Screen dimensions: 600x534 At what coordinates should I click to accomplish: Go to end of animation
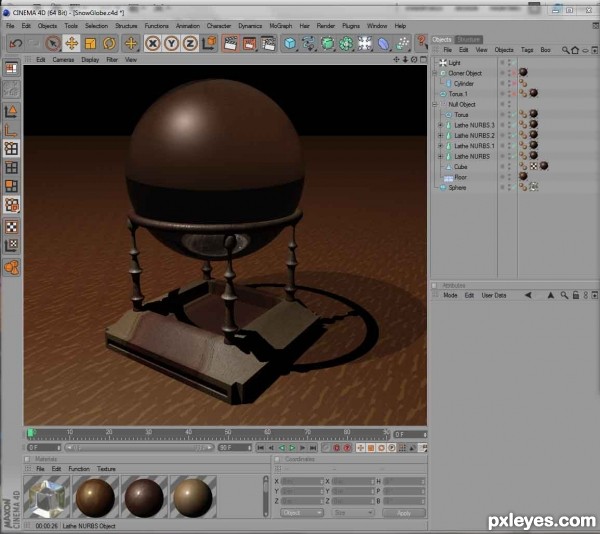point(313,448)
